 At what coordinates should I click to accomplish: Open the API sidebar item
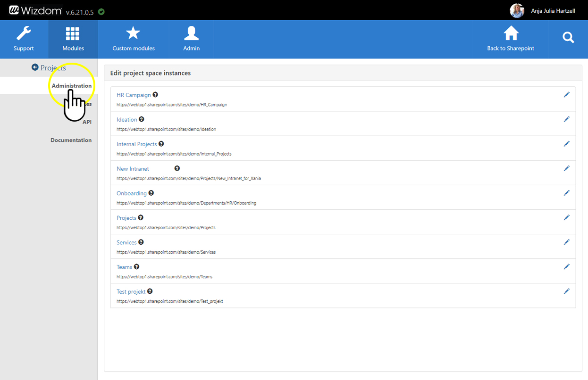[x=87, y=122]
